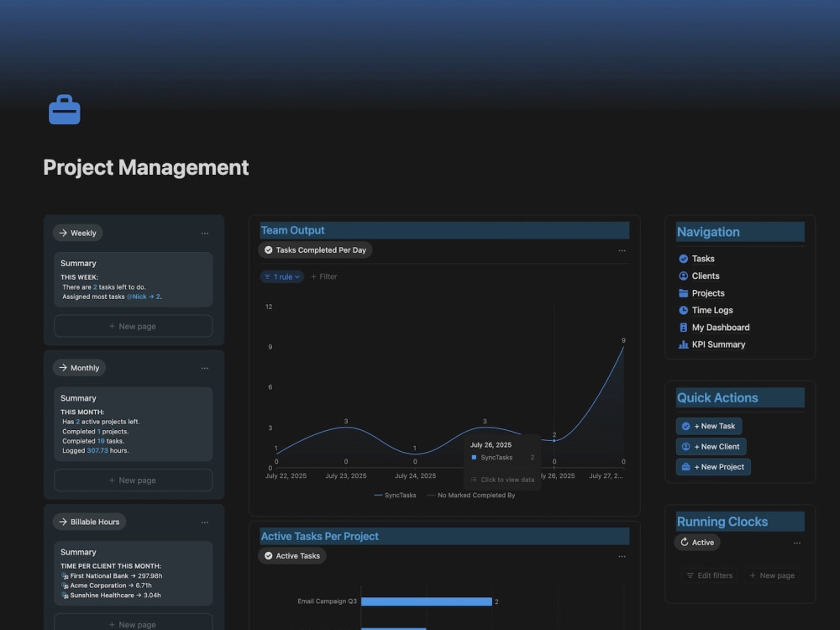The image size is (840, 630).
Task: Click the Projects folder icon in Navigation
Action: tap(683, 293)
